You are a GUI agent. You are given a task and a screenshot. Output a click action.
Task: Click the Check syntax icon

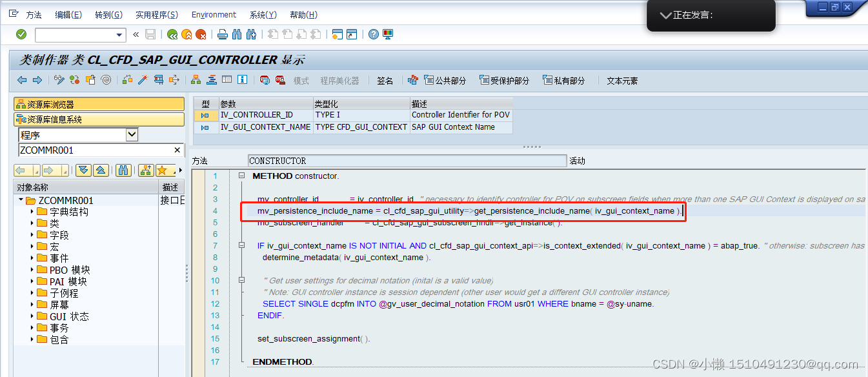127,80
